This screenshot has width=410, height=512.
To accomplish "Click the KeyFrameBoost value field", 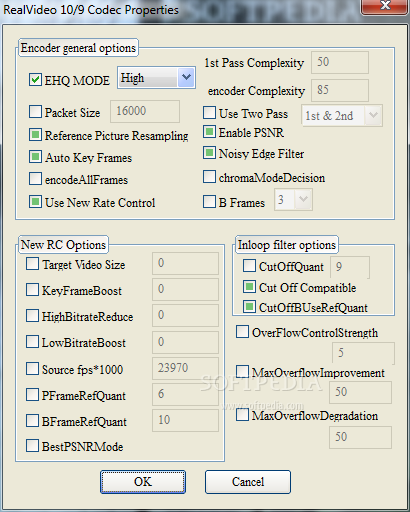I will (x=185, y=289).
